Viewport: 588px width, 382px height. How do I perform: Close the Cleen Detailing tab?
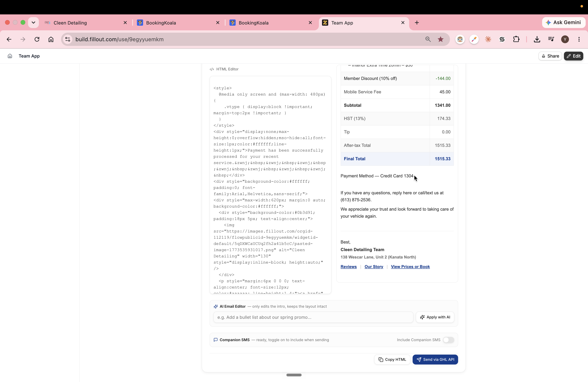pyautogui.click(x=125, y=23)
